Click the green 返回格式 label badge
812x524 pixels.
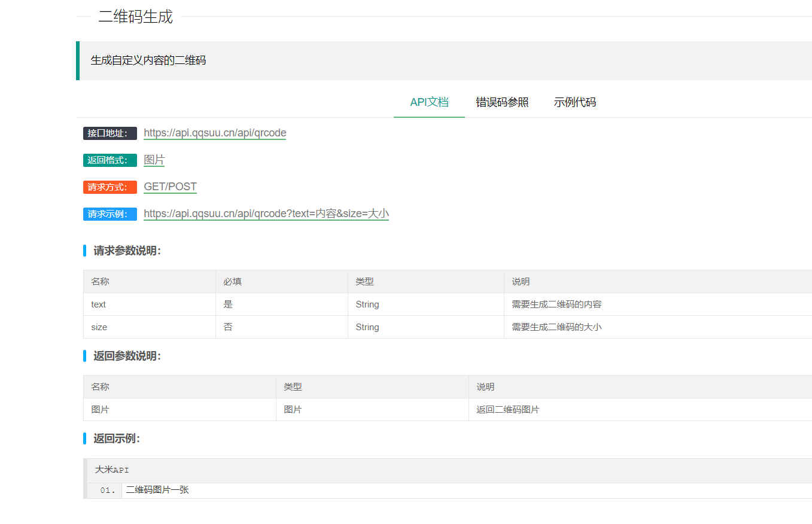(110, 160)
